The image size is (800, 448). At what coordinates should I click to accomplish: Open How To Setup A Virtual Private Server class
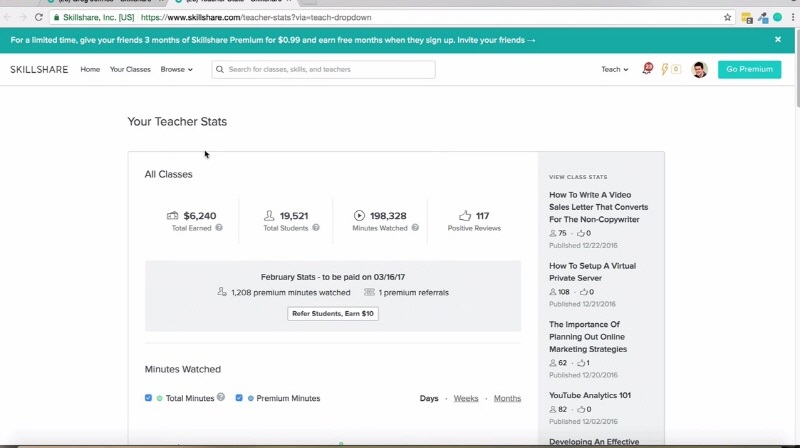pos(592,272)
